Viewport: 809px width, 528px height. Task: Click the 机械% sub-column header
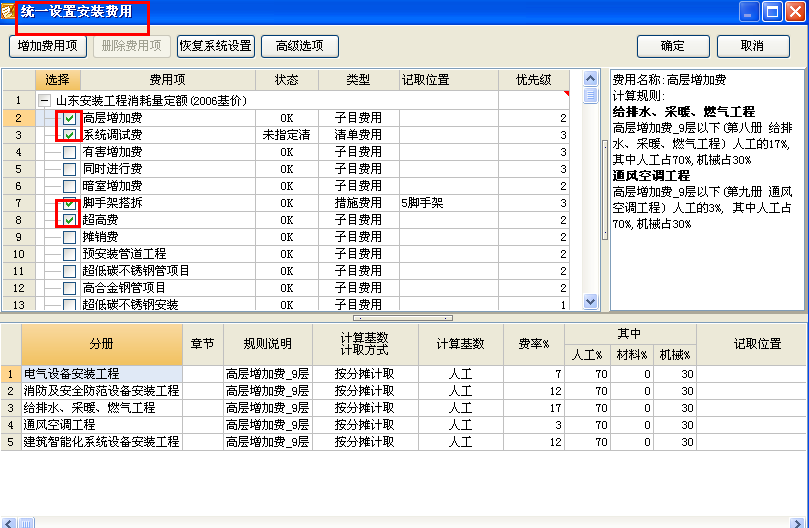(x=675, y=355)
